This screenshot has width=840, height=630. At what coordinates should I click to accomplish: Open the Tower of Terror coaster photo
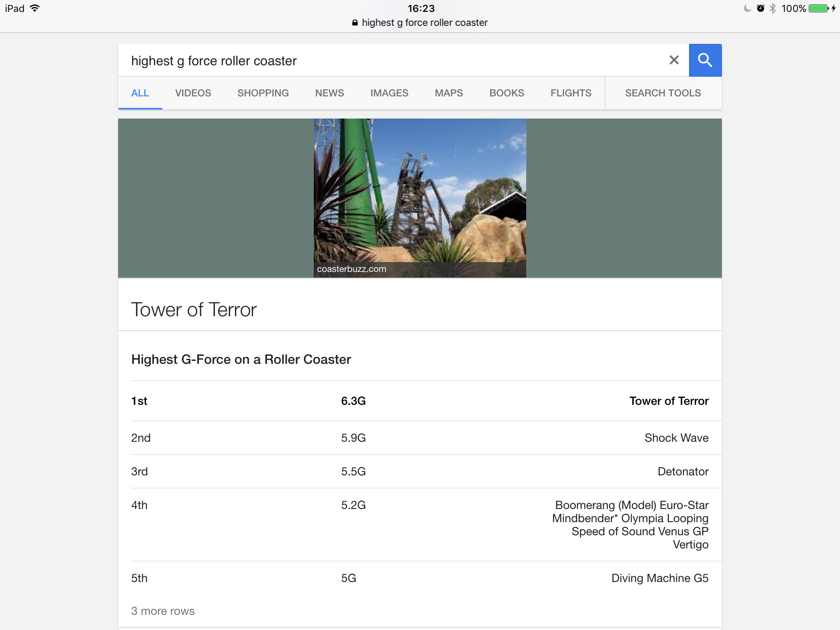(x=420, y=193)
